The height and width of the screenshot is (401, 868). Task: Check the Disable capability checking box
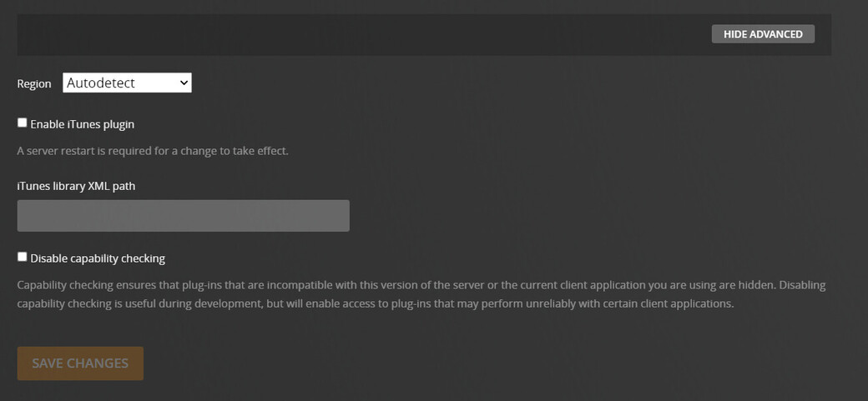[23, 257]
